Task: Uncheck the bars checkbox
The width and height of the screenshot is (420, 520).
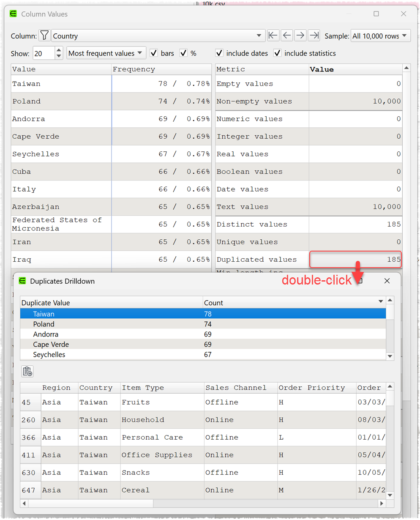Action: pos(154,53)
